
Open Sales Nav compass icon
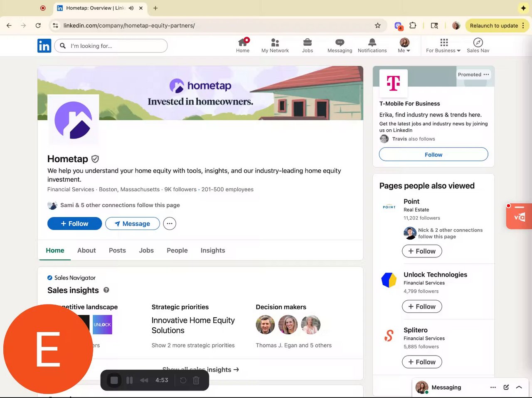478,45
